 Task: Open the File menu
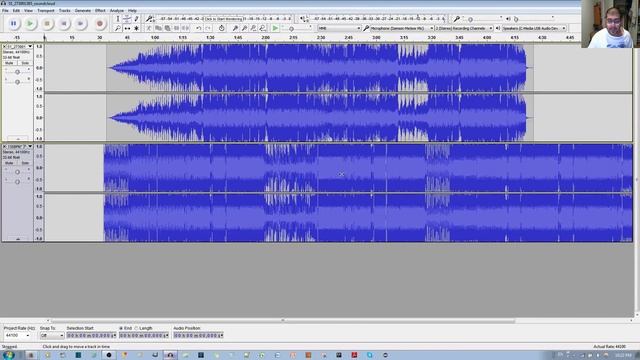tap(5, 10)
